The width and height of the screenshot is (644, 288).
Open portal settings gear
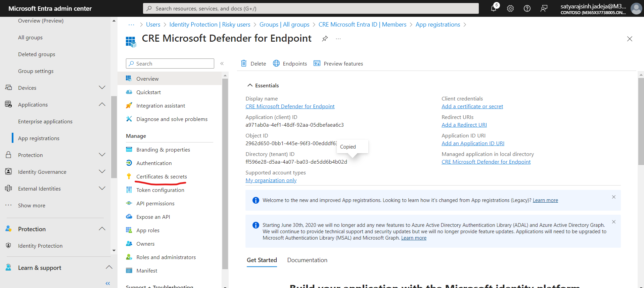[x=510, y=8]
